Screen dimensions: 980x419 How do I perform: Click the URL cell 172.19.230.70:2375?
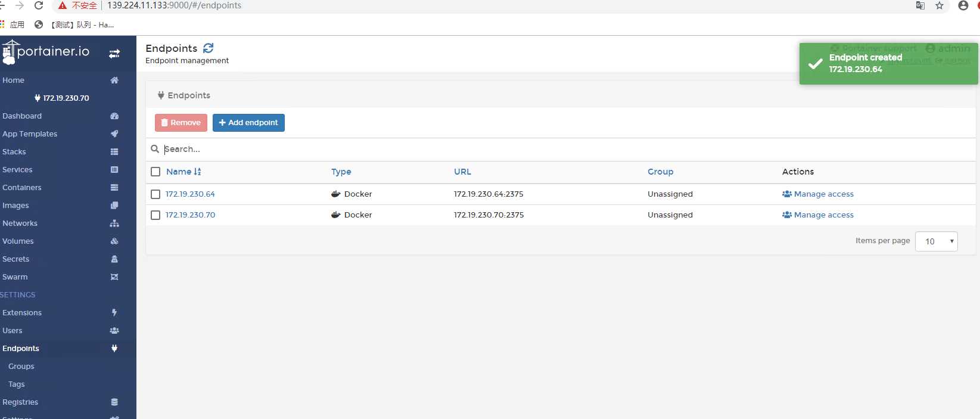[x=489, y=215]
